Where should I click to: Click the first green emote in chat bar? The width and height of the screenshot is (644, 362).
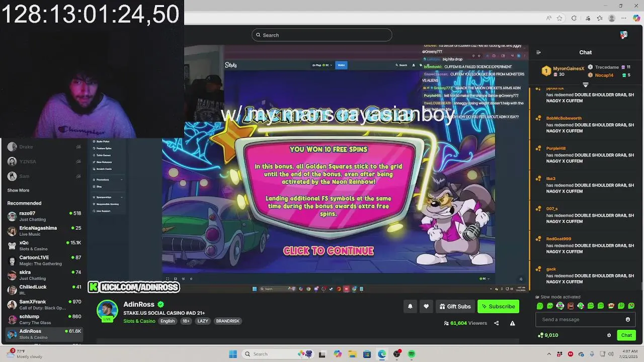point(540,306)
